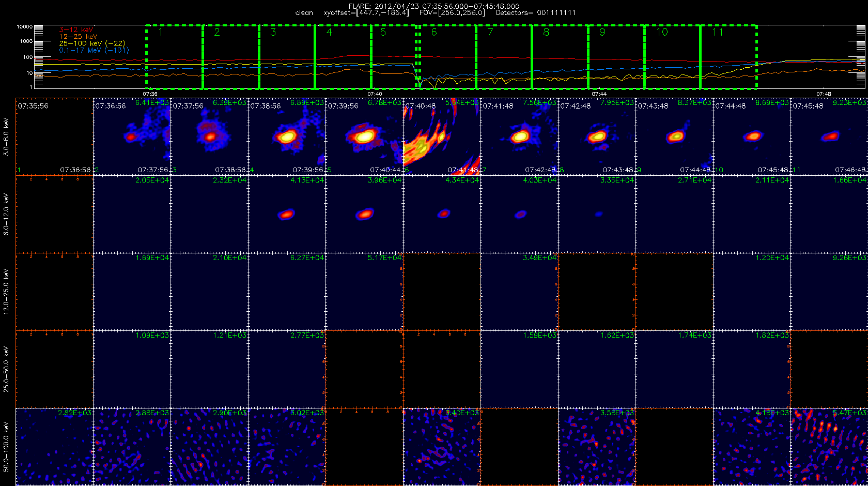Viewport: 868px width, 486px height.
Task: Open the 6-12 keV image labeled 4.13E+04
Action: click(x=287, y=214)
